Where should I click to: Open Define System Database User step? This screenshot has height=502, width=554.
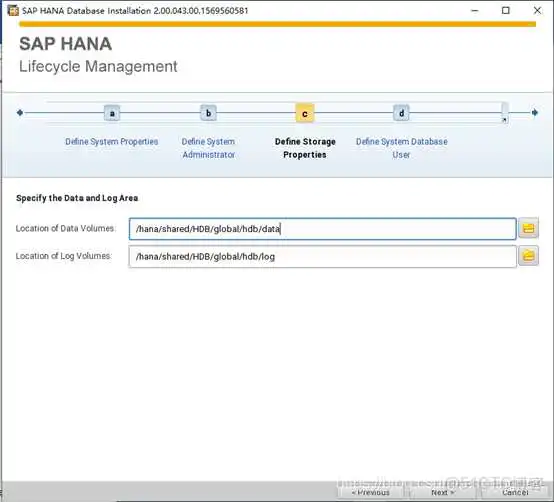[402, 148]
